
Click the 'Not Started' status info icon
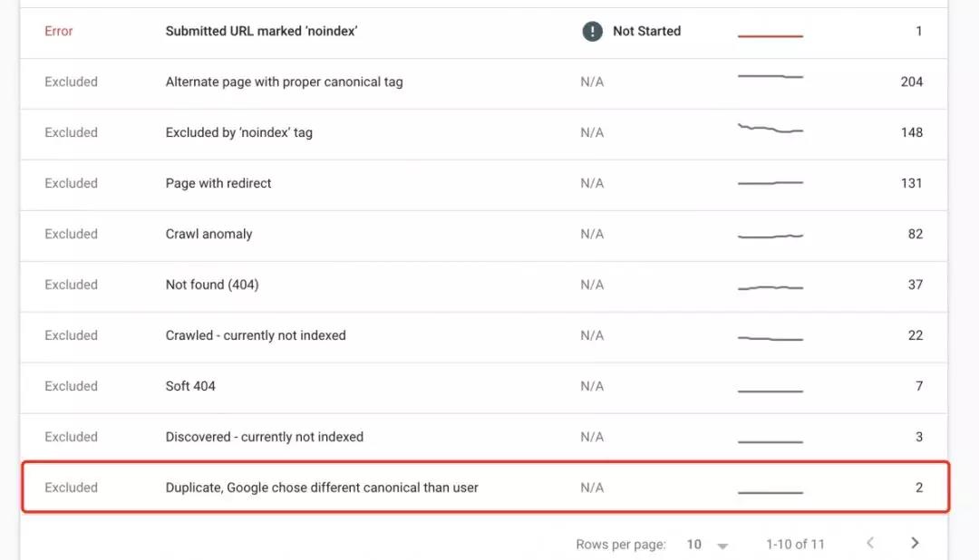click(592, 31)
